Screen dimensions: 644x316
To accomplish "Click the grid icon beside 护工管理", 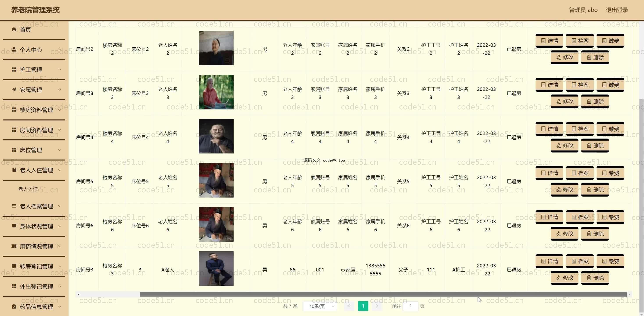I will point(14,69).
